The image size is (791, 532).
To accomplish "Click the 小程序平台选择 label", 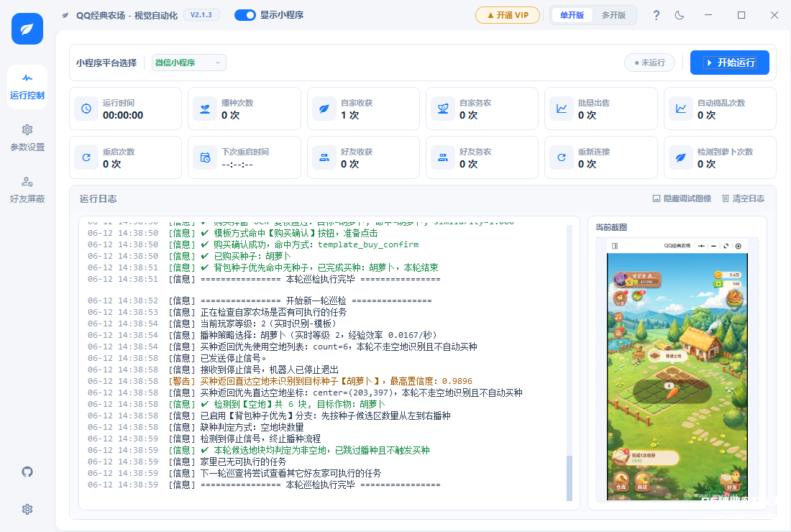I will [x=106, y=63].
